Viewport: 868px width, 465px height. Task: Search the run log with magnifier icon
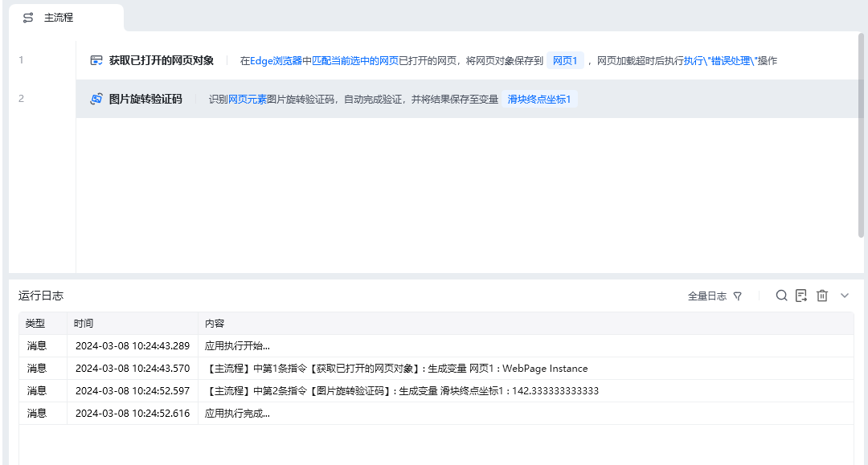[781, 296]
